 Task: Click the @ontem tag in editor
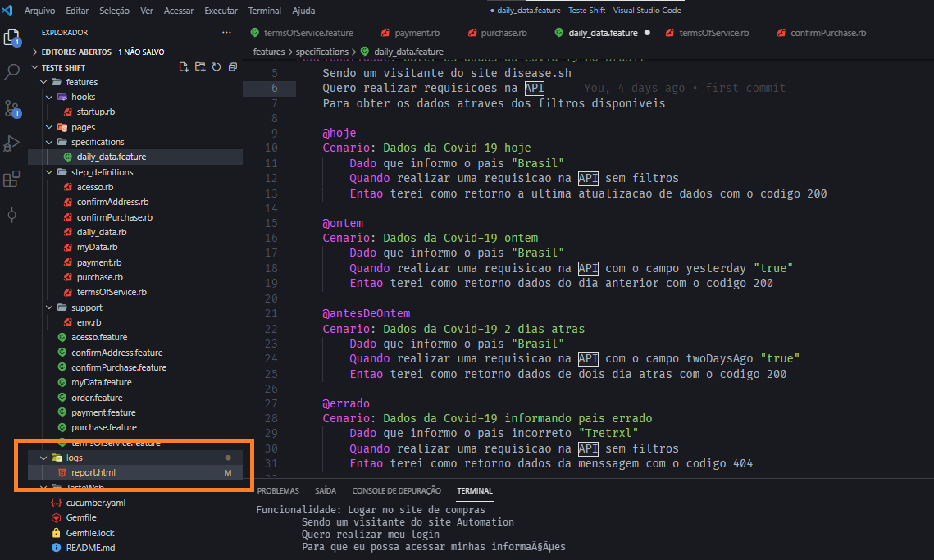[x=343, y=223]
